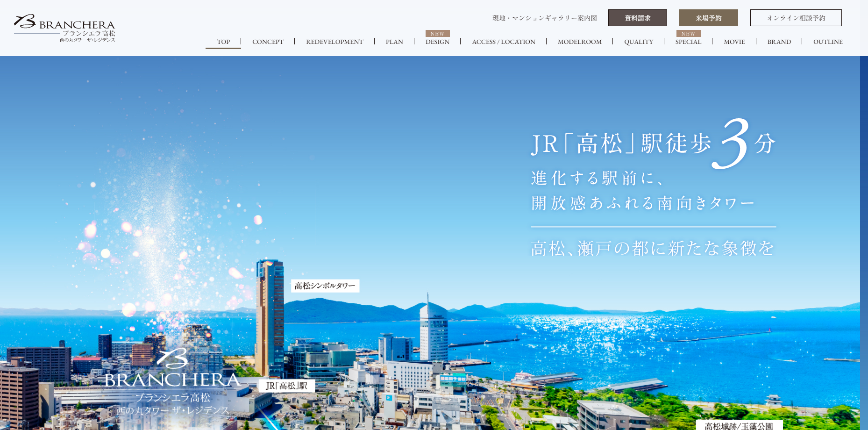The width and height of the screenshot is (868, 430).
Task: Open the DESIGN section
Action: click(x=437, y=42)
